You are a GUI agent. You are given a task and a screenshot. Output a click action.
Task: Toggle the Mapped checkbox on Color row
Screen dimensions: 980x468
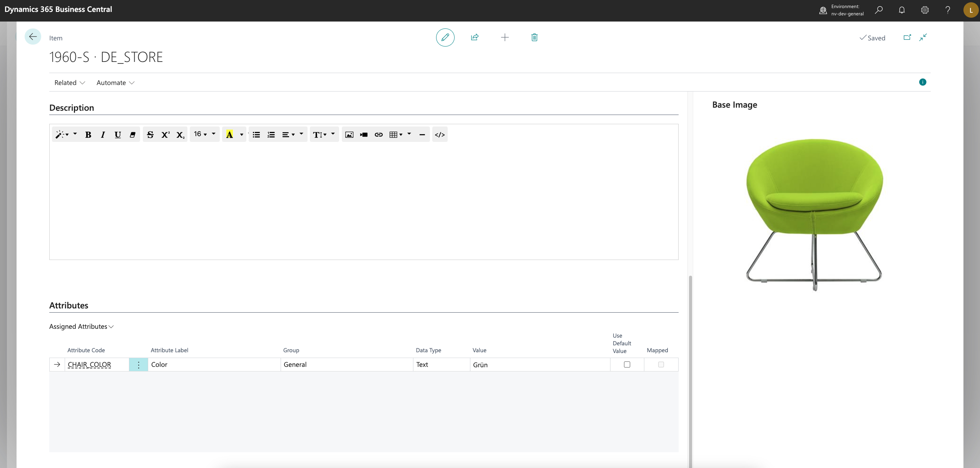tap(661, 365)
